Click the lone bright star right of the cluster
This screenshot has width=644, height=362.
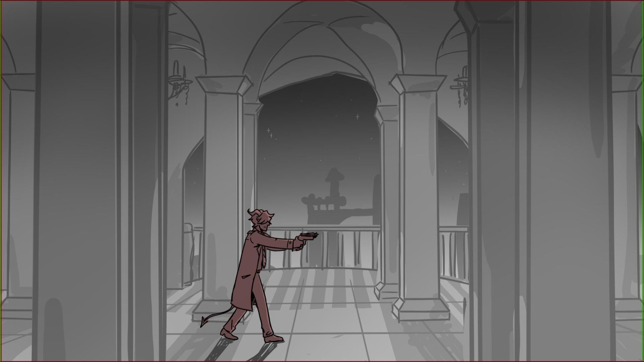point(358,117)
